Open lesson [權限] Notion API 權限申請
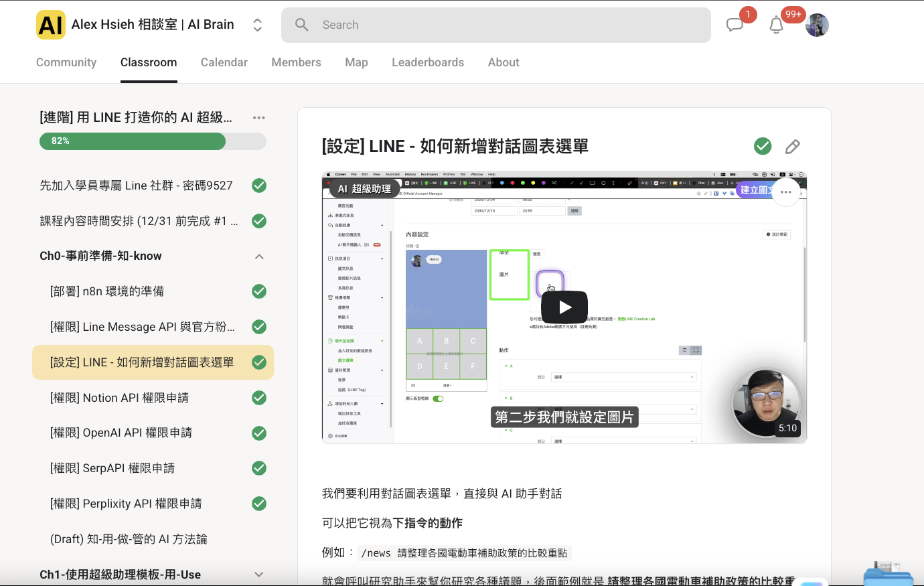The width and height of the screenshot is (924, 586). [119, 398]
